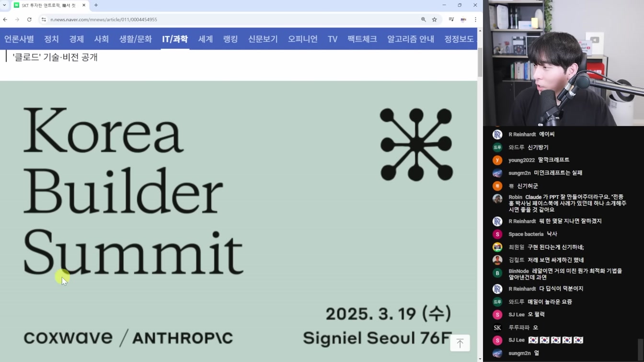
Task: Click Space bacteria's avatar
Action: coord(497,234)
